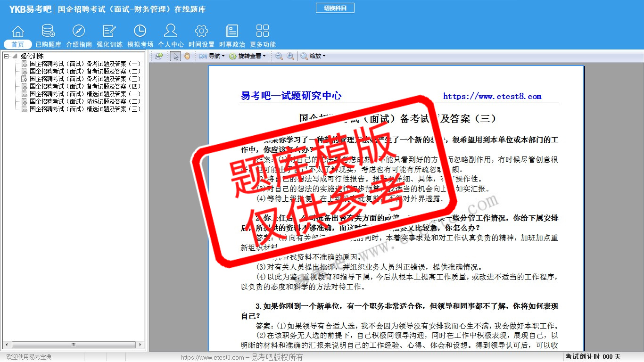Click tree scrollbar right arrow
The image size is (644, 362).
(141, 345)
